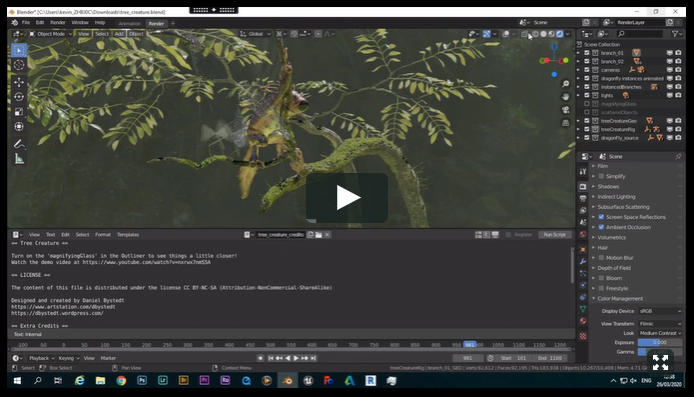The height and width of the screenshot is (397, 694).
Task: Activate the Rotate tool
Action: (x=19, y=97)
